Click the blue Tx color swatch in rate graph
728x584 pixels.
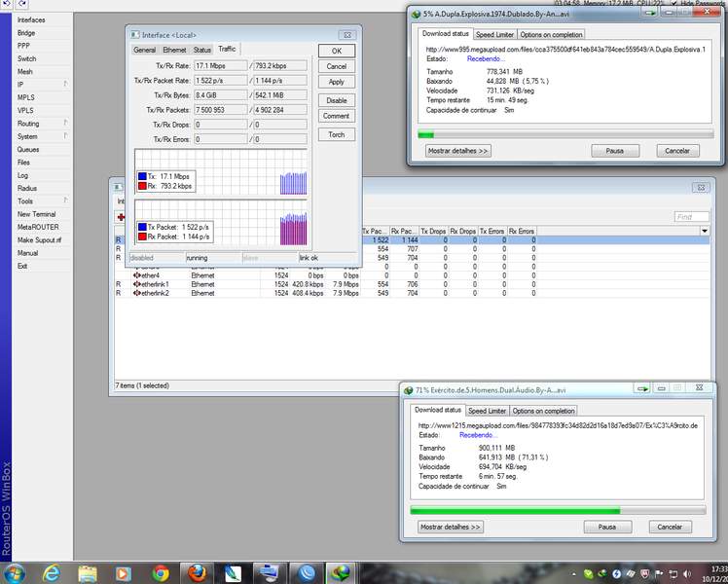click(x=142, y=176)
